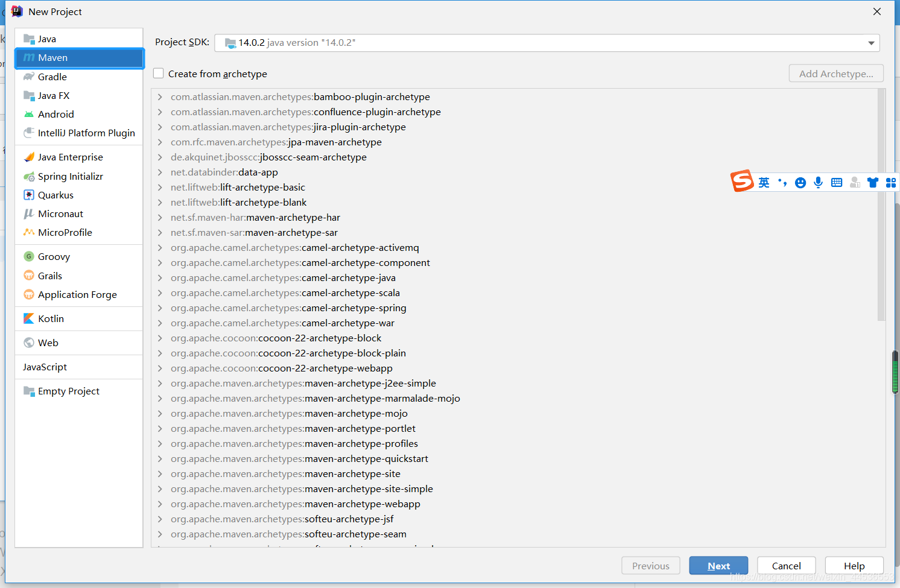Screen dimensions: 900x588
Task: Click the Sogou skin shirt icon
Action: pos(873,183)
